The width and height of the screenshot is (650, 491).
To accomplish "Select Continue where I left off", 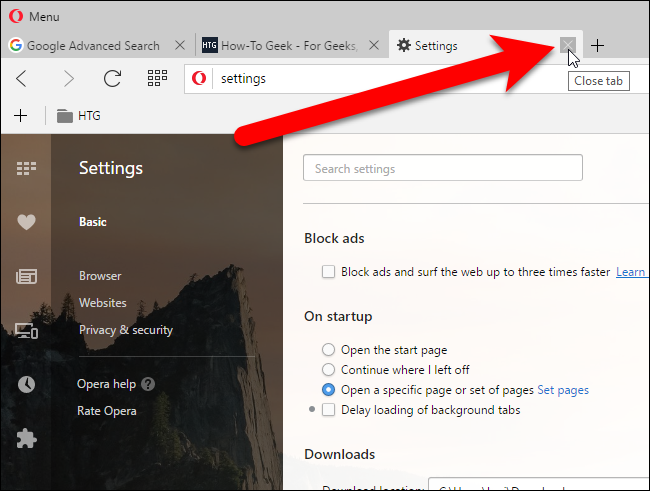I will (x=328, y=370).
